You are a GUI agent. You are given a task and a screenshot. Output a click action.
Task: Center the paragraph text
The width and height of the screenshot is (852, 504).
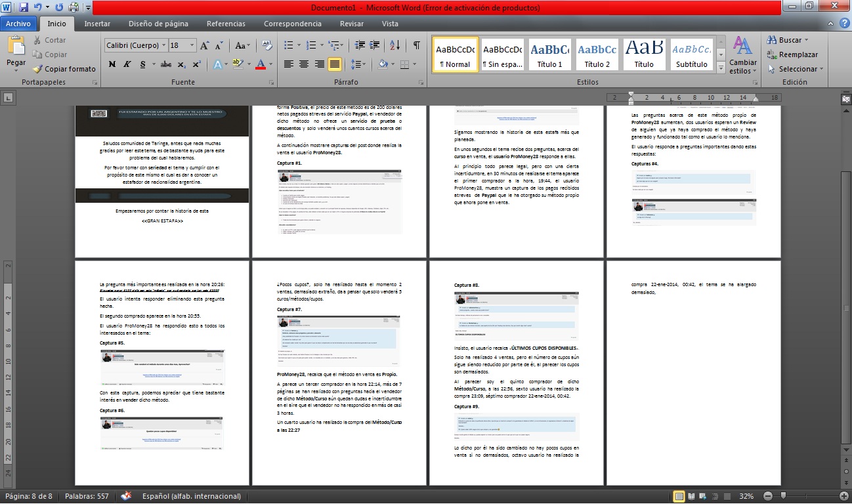[304, 64]
